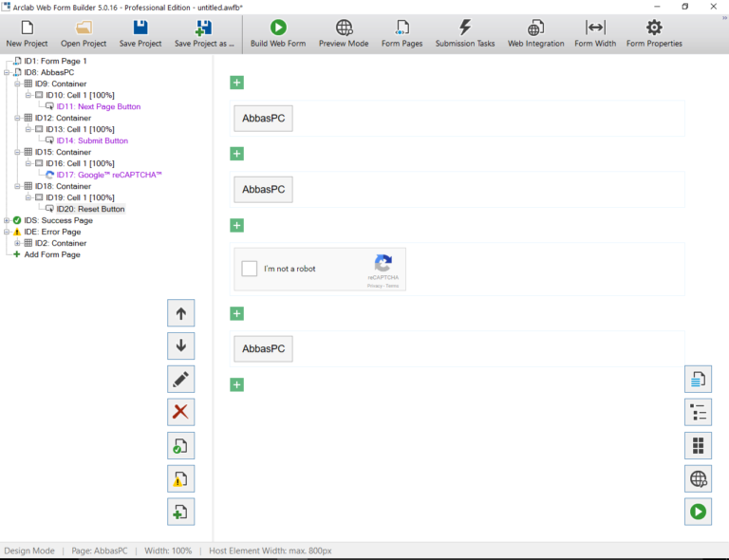Click Host Element Width in status bar

tap(271, 551)
